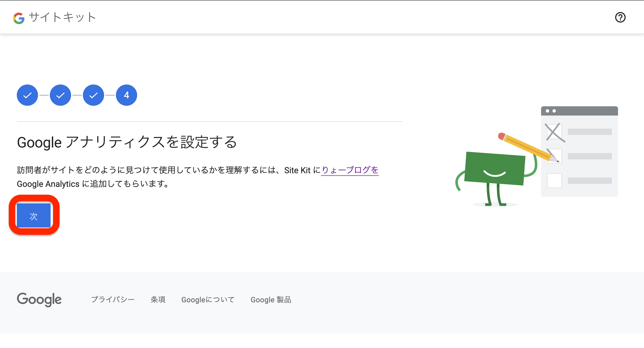This screenshot has height=348, width=644.
Task: Open the Google 製品 footer link
Action: click(x=271, y=299)
